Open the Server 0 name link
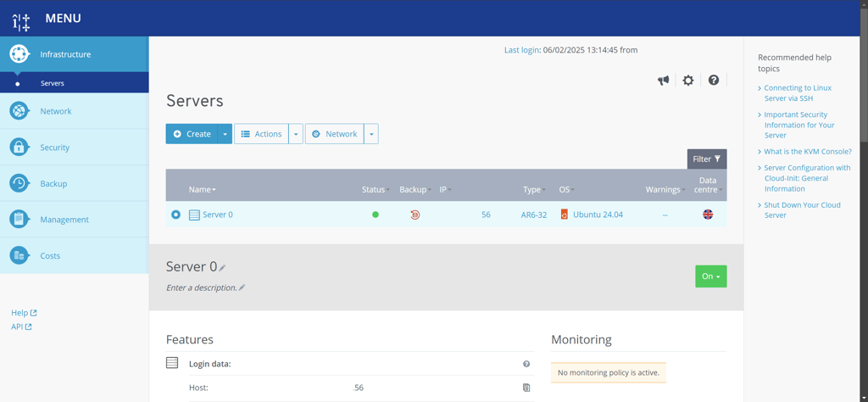Viewport: 868px width, 402px height. [x=218, y=215]
